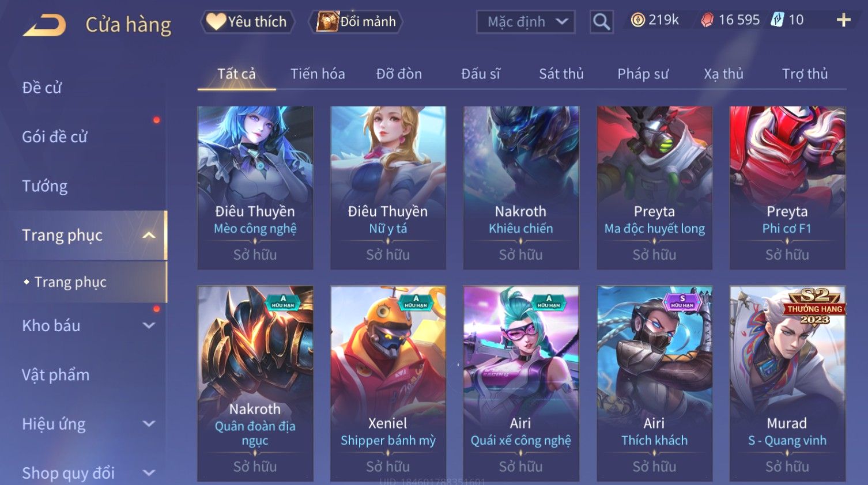Switch to the Pháp sư tab
This screenshot has height=485, width=868.
[x=643, y=74]
